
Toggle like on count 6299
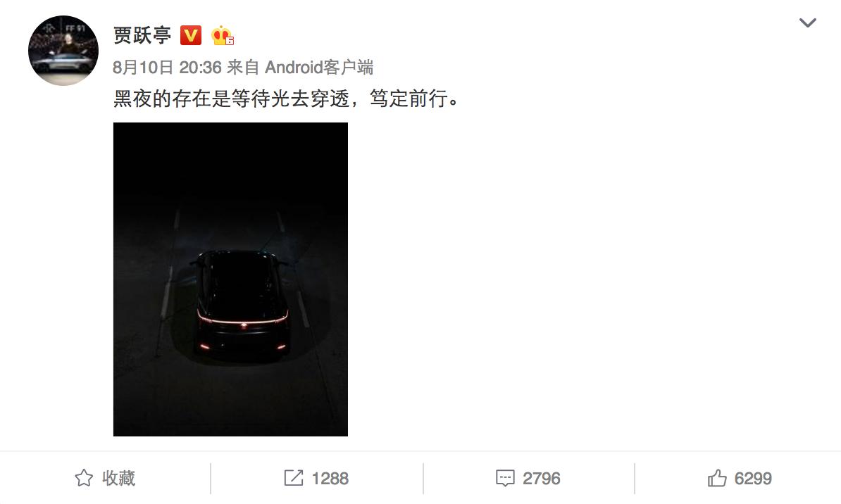tap(753, 478)
